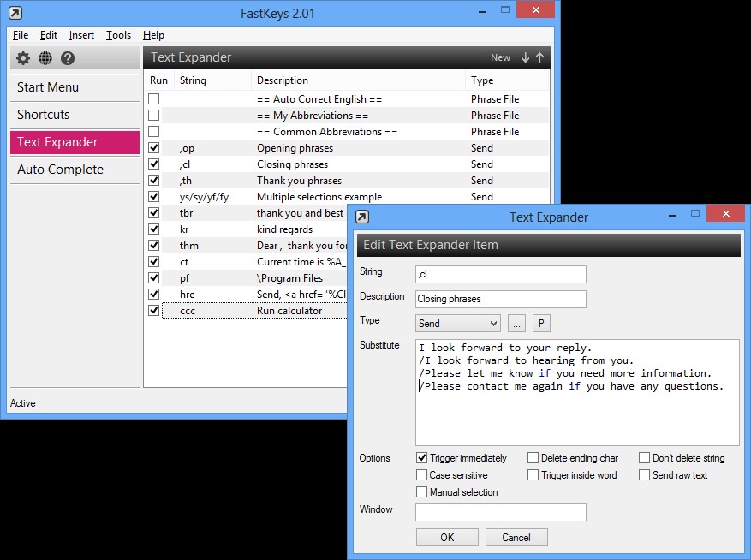Click the globe language icon

(x=45, y=58)
